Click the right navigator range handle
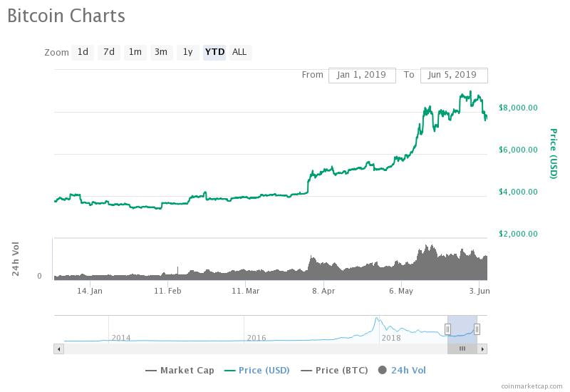570x392 pixels. coord(477,329)
